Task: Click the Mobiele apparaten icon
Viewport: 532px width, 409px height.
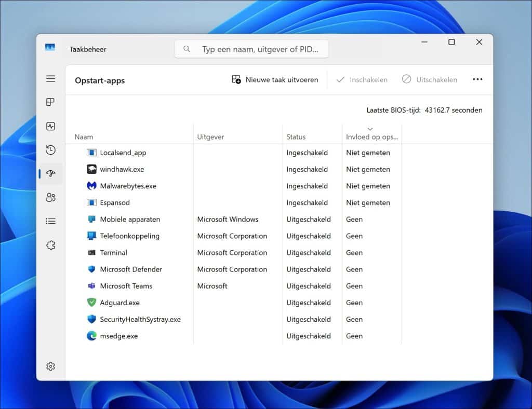Action: pos(91,219)
